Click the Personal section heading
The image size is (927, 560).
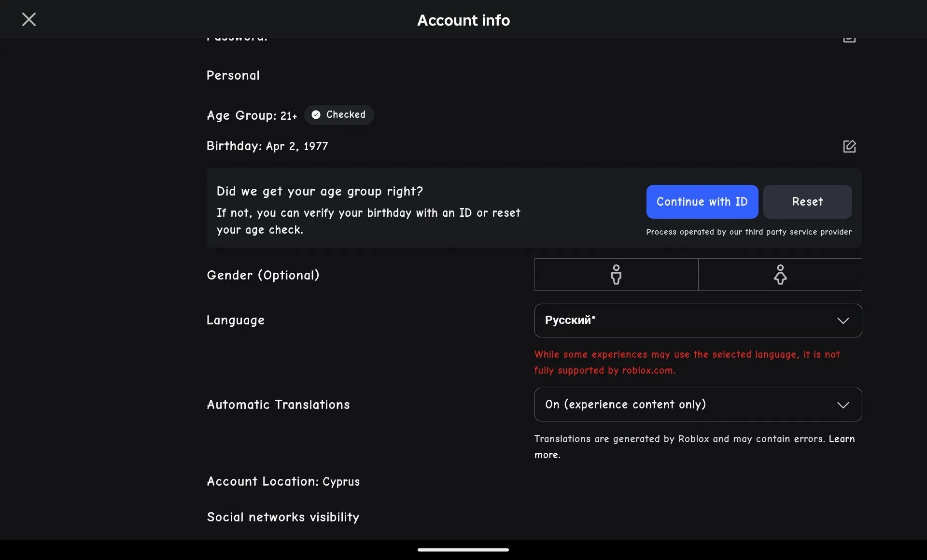(x=233, y=75)
